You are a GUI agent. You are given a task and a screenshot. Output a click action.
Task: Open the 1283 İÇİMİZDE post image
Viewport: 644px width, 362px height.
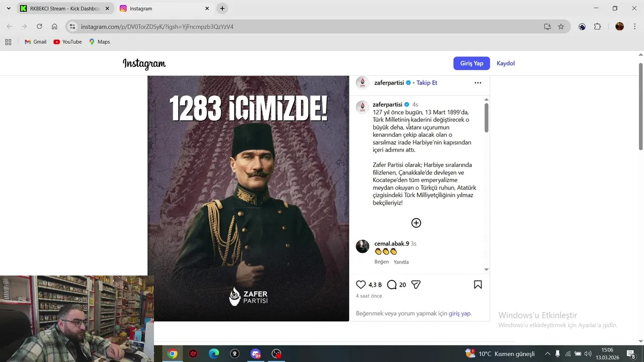tap(248, 199)
